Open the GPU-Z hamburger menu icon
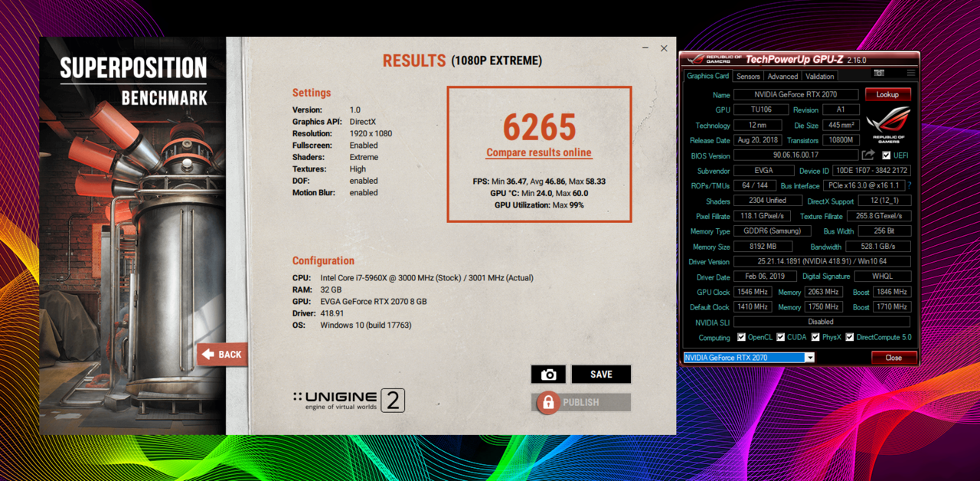The image size is (980, 481). click(910, 74)
